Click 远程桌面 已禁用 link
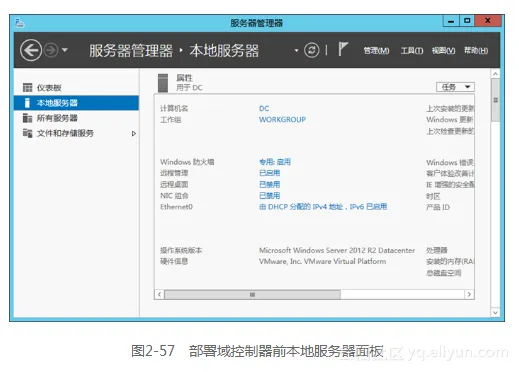This screenshot has height=372, width=519. [x=270, y=184]
